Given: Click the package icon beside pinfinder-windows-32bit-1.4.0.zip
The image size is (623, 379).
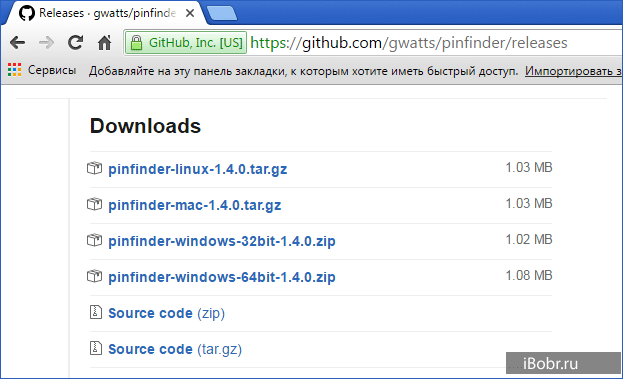Looking at the screenshot, I should point(95,240).
